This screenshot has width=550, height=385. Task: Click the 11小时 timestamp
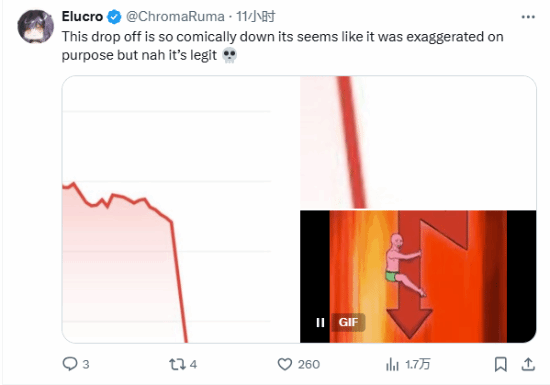pos(255,16)
